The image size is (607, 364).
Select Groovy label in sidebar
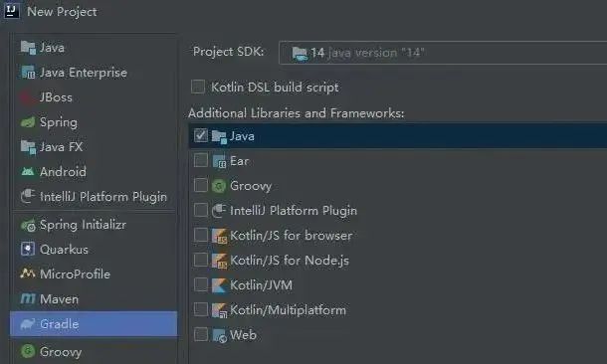(61, 352)
